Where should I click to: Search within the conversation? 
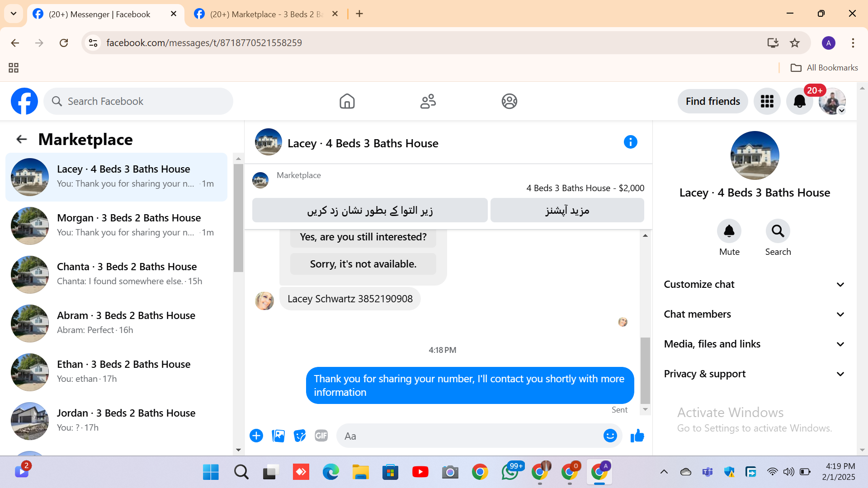point(778,231)
